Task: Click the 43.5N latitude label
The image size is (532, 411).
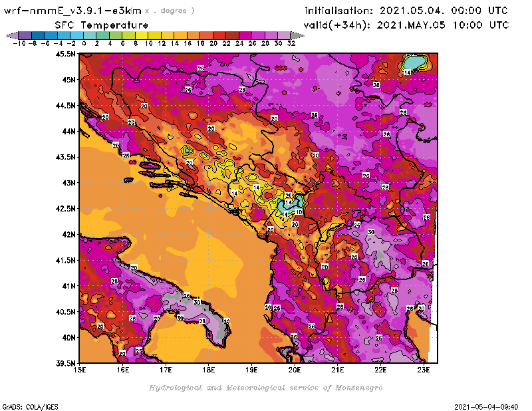Action: tap(65, 157)
